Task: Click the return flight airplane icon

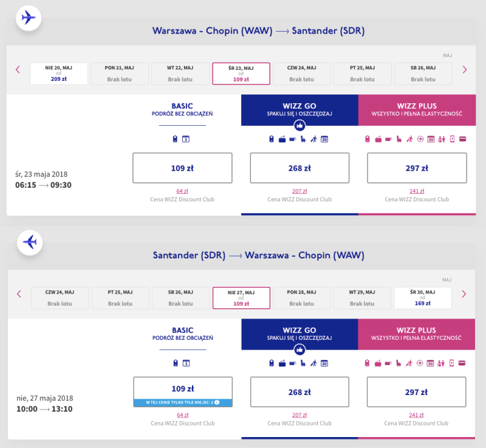Action: pos(30,242)
